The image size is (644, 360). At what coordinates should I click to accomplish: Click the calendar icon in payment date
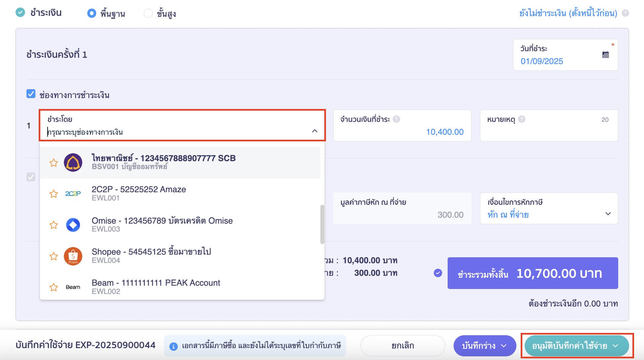coord(605,55)
